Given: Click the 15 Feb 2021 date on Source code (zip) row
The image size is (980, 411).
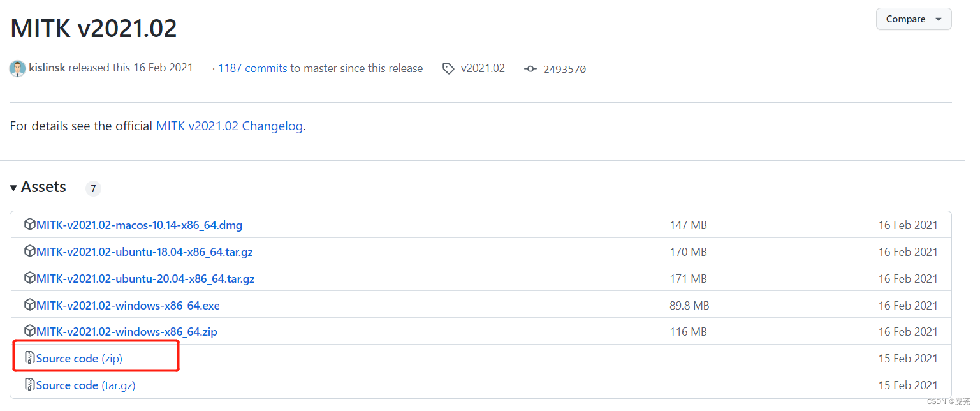Looking at the screenshot, I should pyautogui.click(x=908, y=359).
